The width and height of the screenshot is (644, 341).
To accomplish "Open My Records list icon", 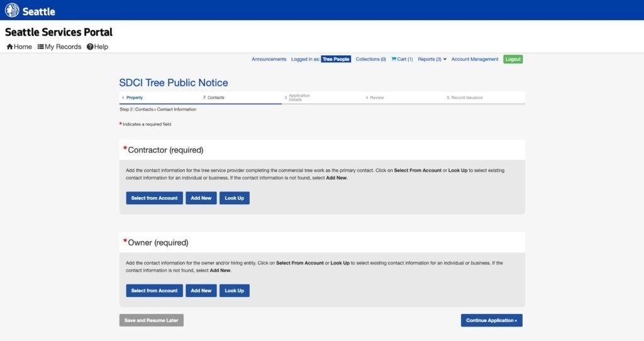I will [x=41, y=47].
